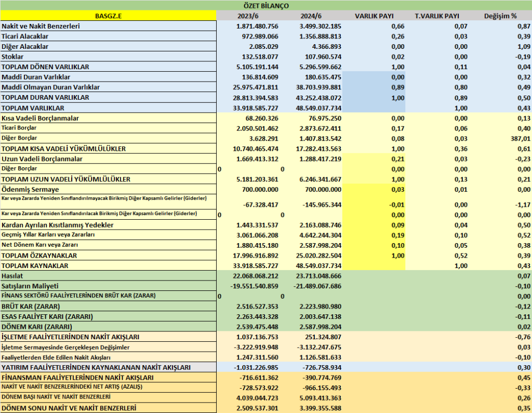Click FİNANS SEKTÖRÜ FAALİYETLERİNDEN BRÜT KAR label
The height and width of the screenshot is (413, 532).
(78, 296)
